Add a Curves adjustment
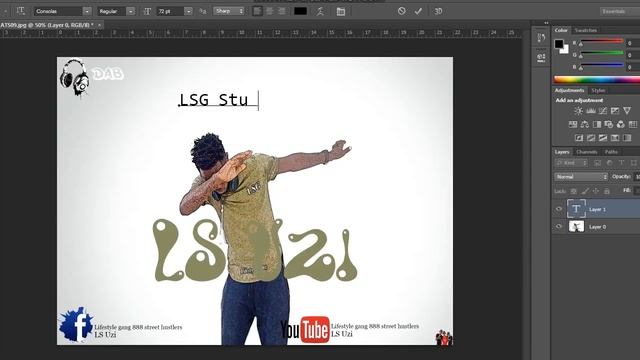The width and height of the screenshot is (640, 360). 602,111
